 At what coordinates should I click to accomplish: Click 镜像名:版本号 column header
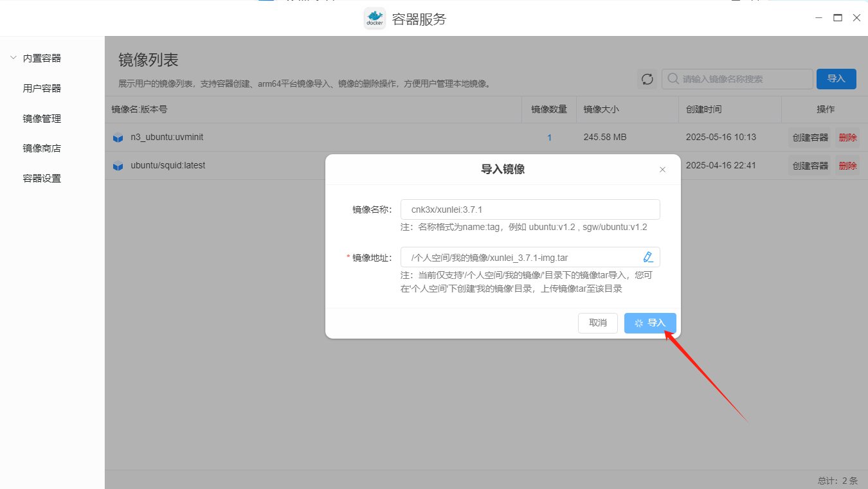tap(140, 109)
